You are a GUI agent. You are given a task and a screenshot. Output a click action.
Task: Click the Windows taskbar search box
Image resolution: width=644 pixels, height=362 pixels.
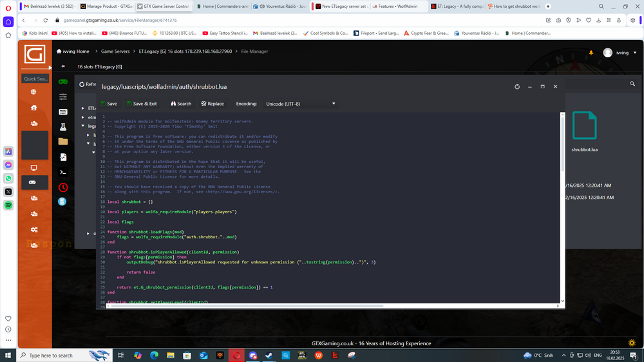point(64,355)
